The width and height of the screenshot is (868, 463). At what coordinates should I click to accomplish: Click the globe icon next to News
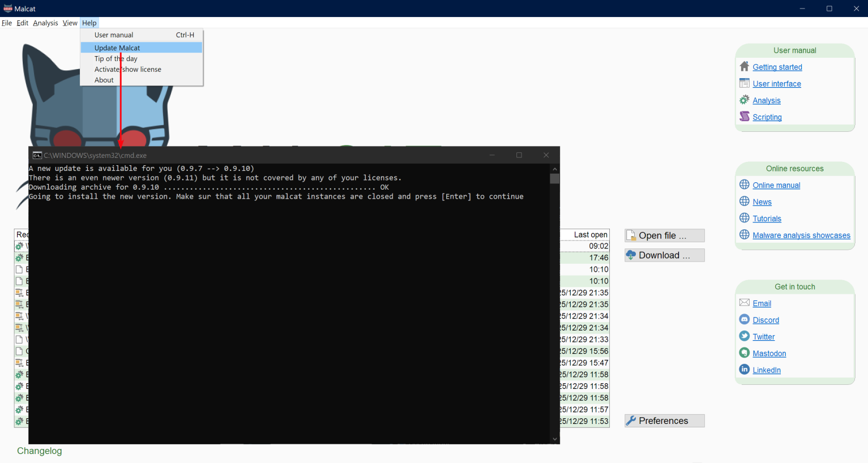coord(744,202)
